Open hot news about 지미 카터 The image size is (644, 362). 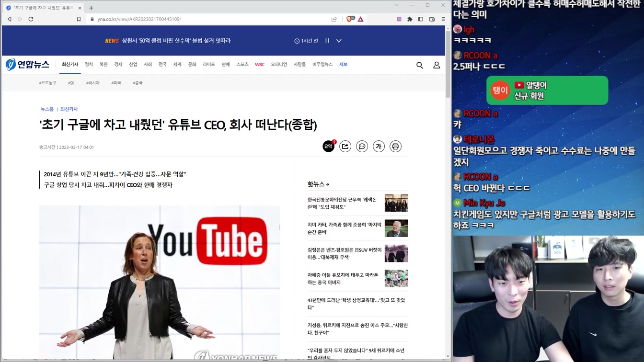tap(345, 228)
